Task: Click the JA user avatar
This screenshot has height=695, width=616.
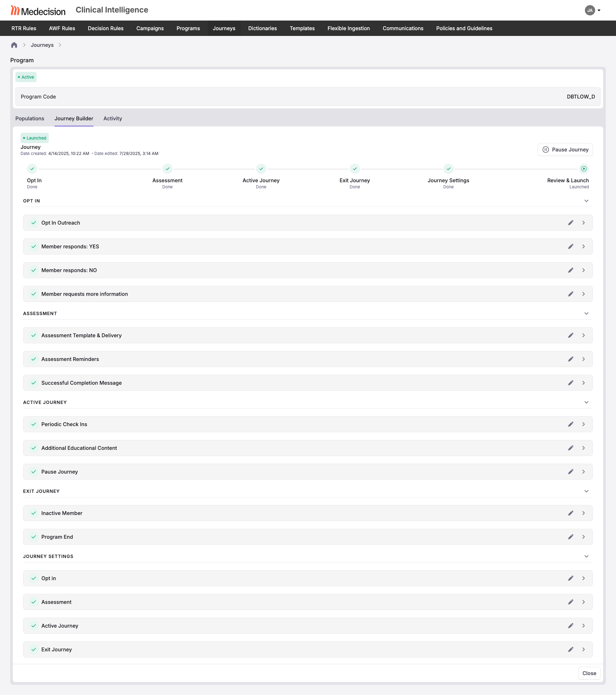Action: click(x=589, y=10)
